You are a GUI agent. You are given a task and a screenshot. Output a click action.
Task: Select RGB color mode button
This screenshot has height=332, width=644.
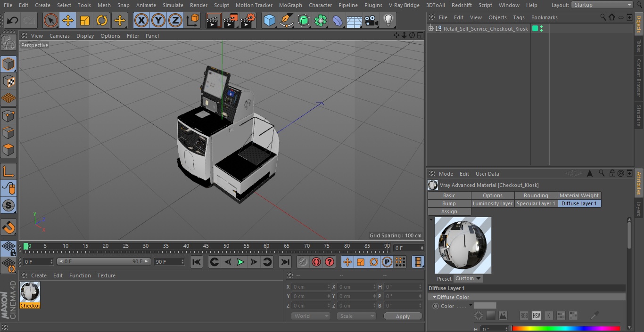[524, 316]
